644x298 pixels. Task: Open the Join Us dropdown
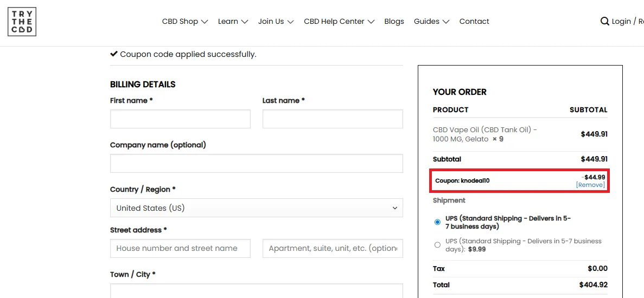point(276,22)
